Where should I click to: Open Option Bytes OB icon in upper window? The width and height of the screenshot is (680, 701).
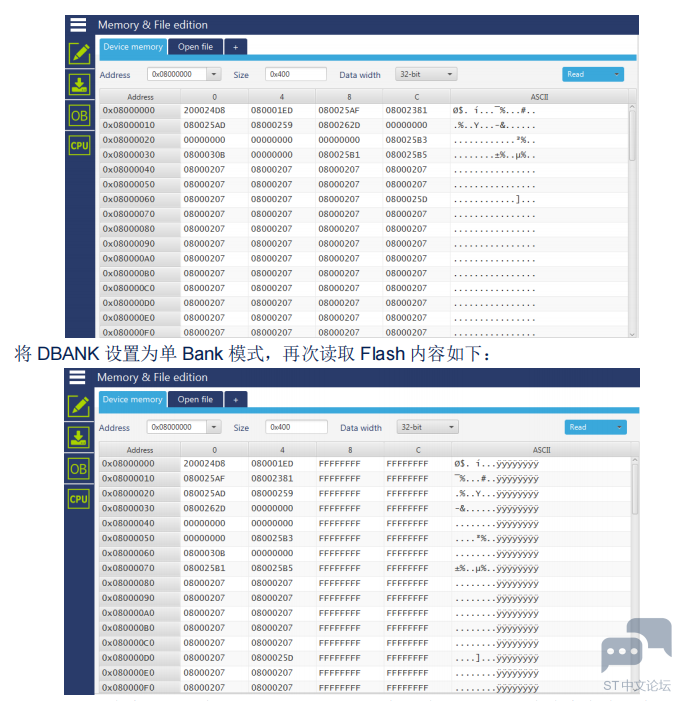(x=80, y=116)
